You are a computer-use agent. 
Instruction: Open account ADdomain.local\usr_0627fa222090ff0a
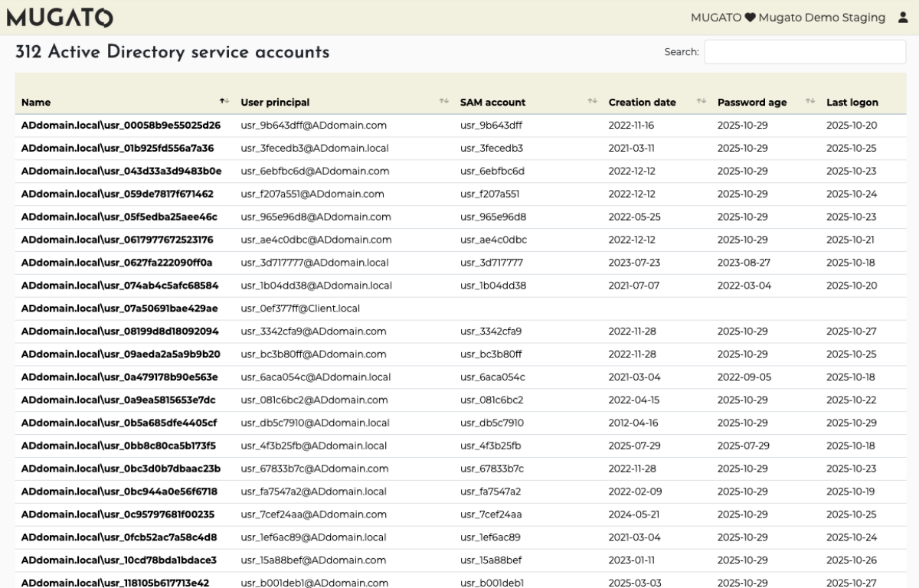117,263
